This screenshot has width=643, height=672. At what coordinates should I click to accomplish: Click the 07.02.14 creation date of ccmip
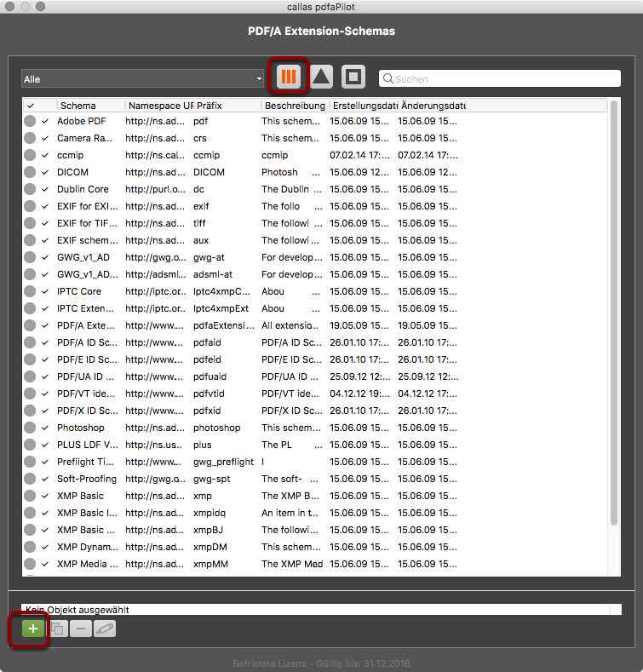coord(360,155)
